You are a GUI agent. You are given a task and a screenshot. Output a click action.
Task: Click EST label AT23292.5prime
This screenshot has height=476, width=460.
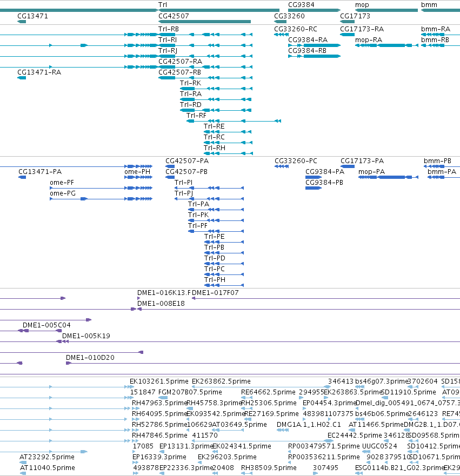47,457
